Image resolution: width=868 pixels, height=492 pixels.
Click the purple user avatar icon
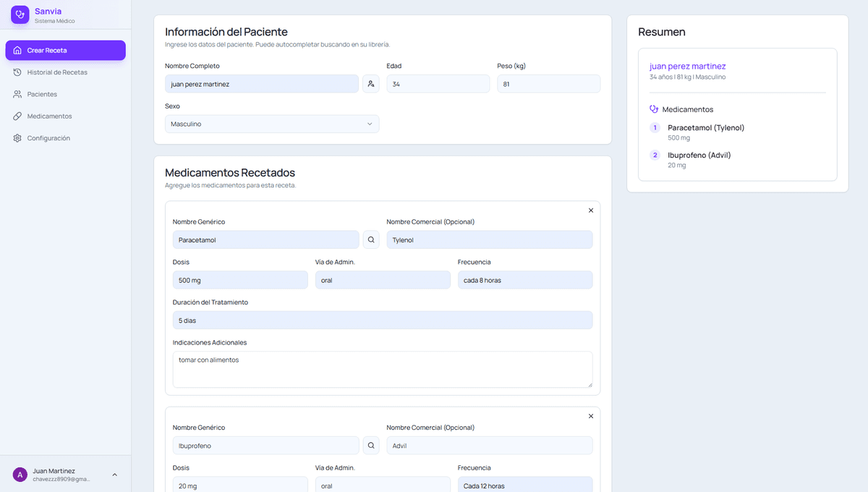(x=20, y=475)
